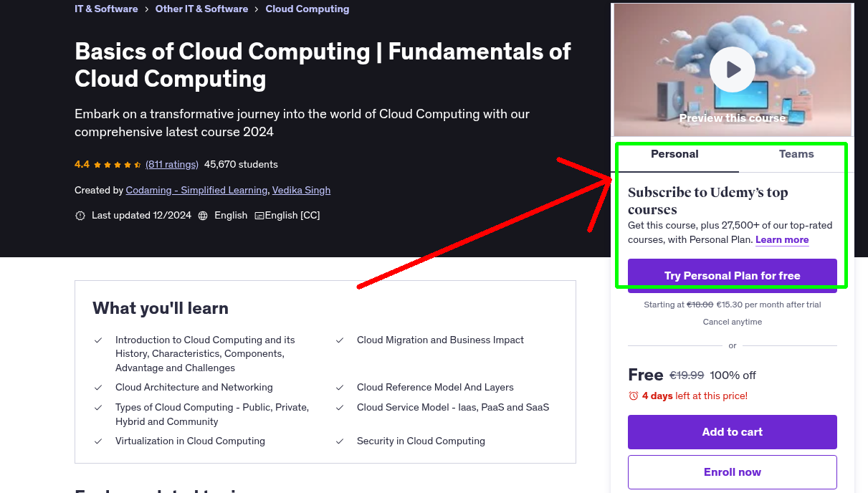Click 4 days left at this price text
868x493 pixels.
(x=695, y=396)
